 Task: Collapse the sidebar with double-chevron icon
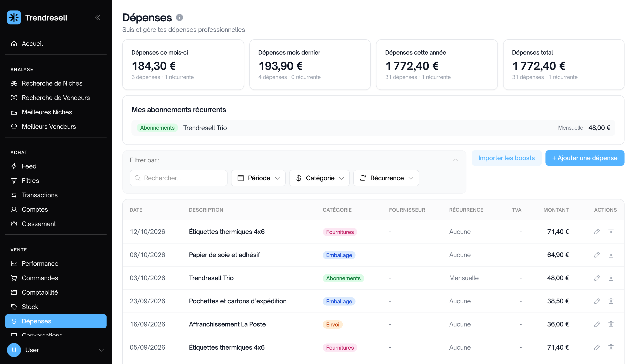pyautogui.click(x=98, y=17)
